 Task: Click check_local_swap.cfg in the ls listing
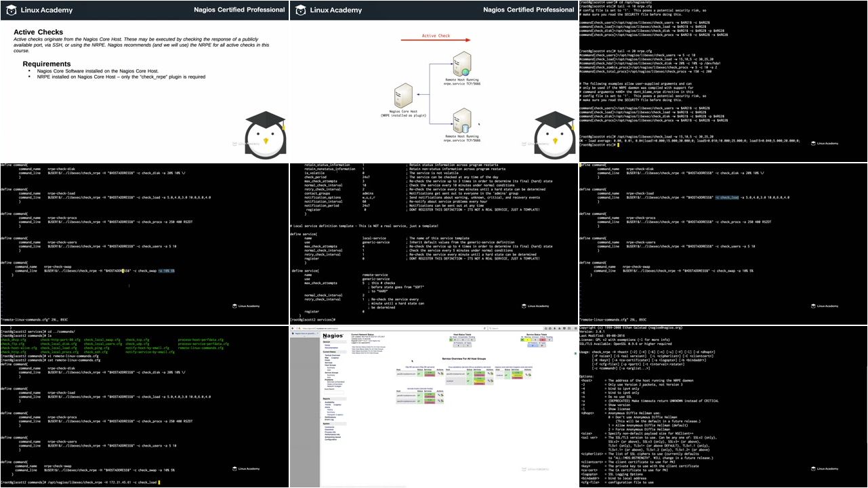102,340
